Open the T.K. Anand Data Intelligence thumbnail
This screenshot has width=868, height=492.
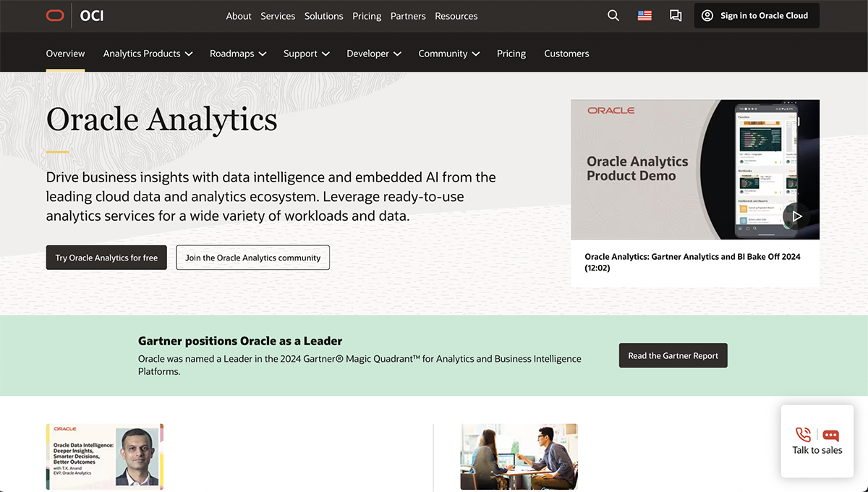coord(105,457)
